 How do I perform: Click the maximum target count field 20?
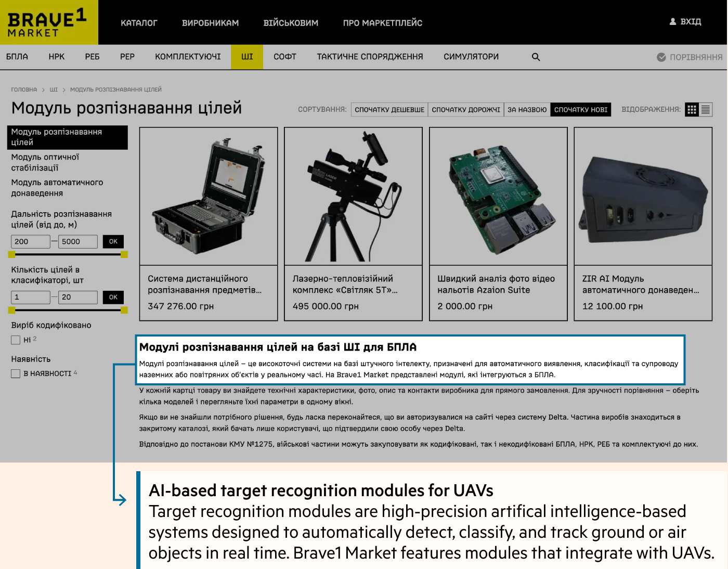coord(78,297)
